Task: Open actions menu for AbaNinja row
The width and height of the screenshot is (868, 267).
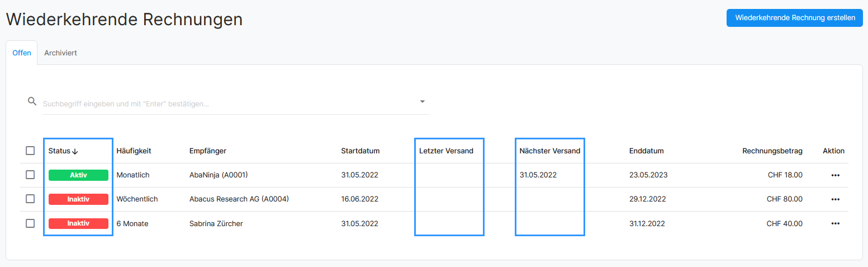Action: point(835,175)
